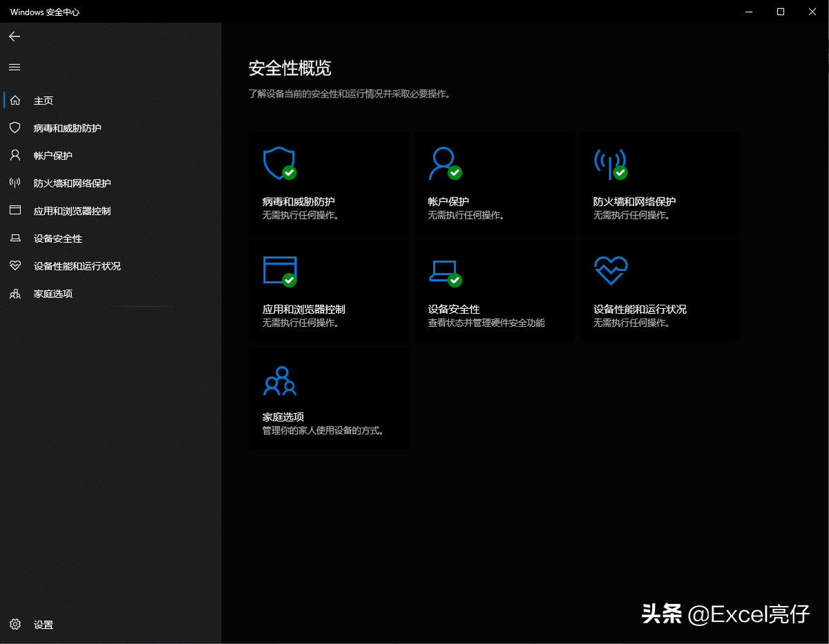
Task: Minimize the Windows 安全中心 window
Action: [749, 11]
